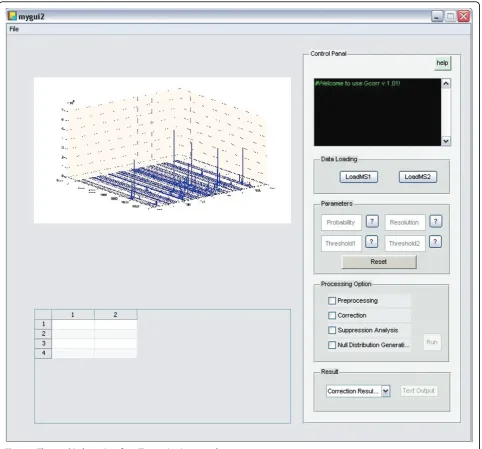
Task: Enable the Preprocessing checkbox
Action: [332, 301]
